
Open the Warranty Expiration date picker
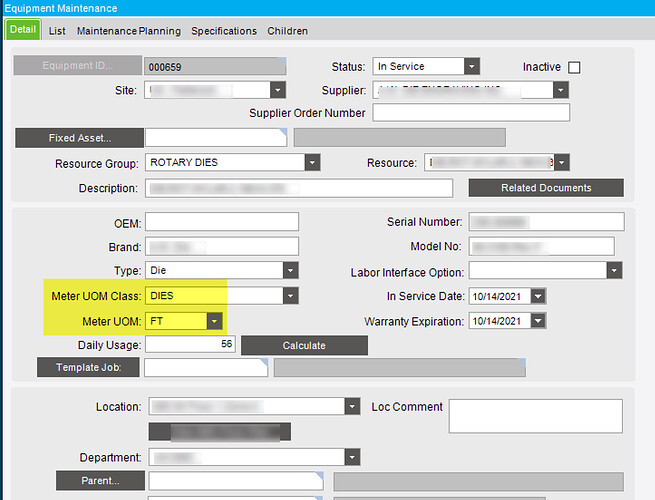tap(538, 321)
